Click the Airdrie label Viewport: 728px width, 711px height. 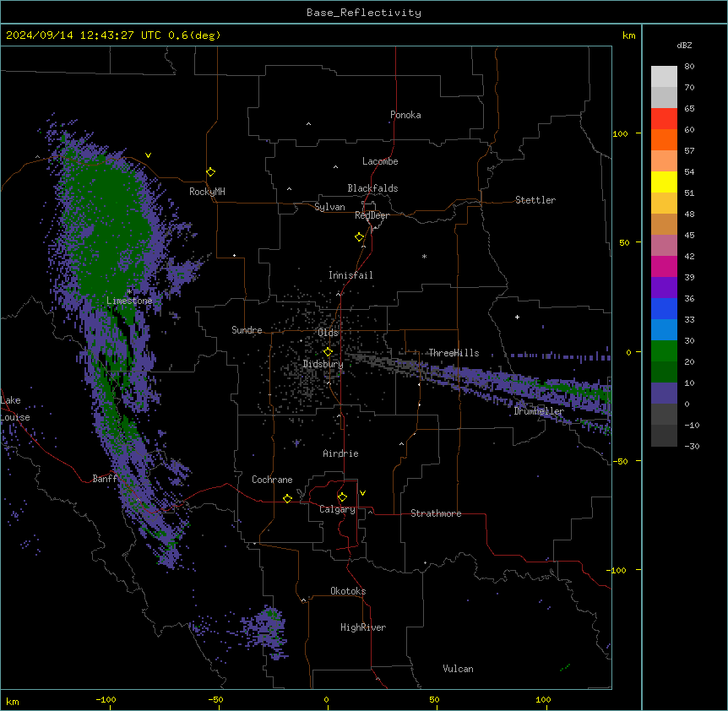click(x=341, y=453)
